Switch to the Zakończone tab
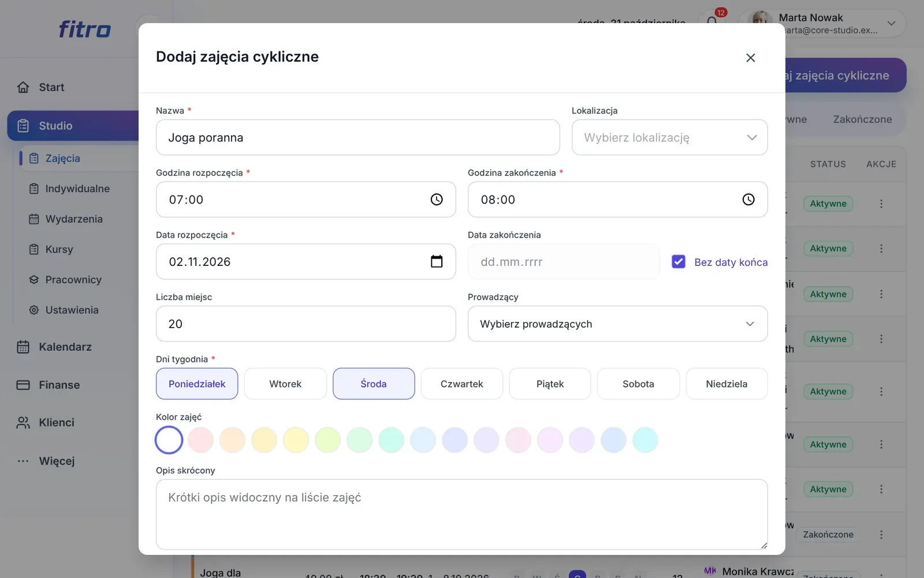 (862, 120)
